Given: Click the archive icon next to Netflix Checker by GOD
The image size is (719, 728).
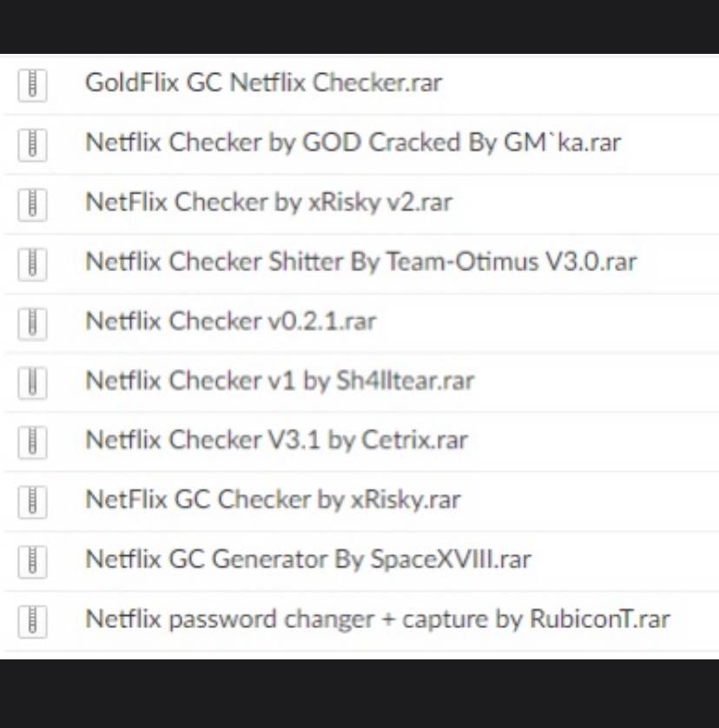Looking at the screenshot, I should [x=32, y=143].
